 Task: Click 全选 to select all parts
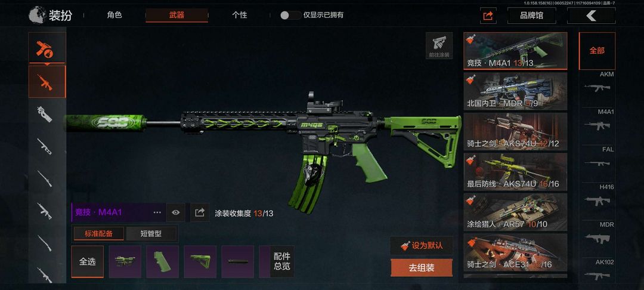[x=87, y=262]
